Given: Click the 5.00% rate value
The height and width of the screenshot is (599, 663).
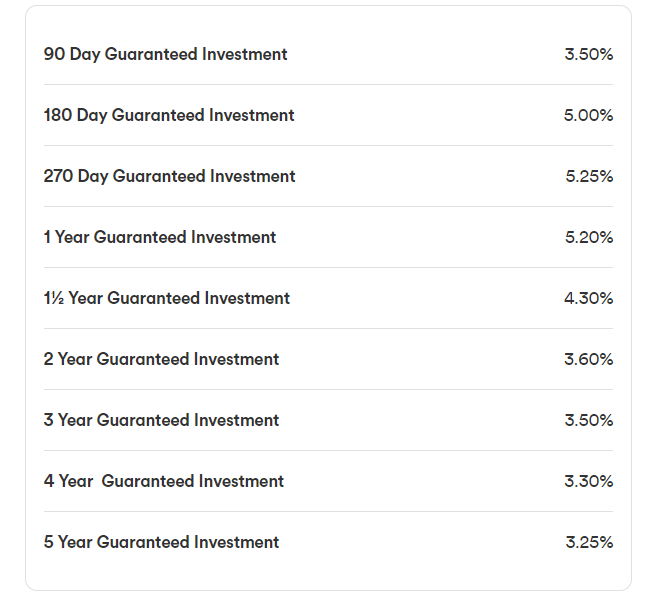Looking at the screenshot, I should click(x=588, y=115).
